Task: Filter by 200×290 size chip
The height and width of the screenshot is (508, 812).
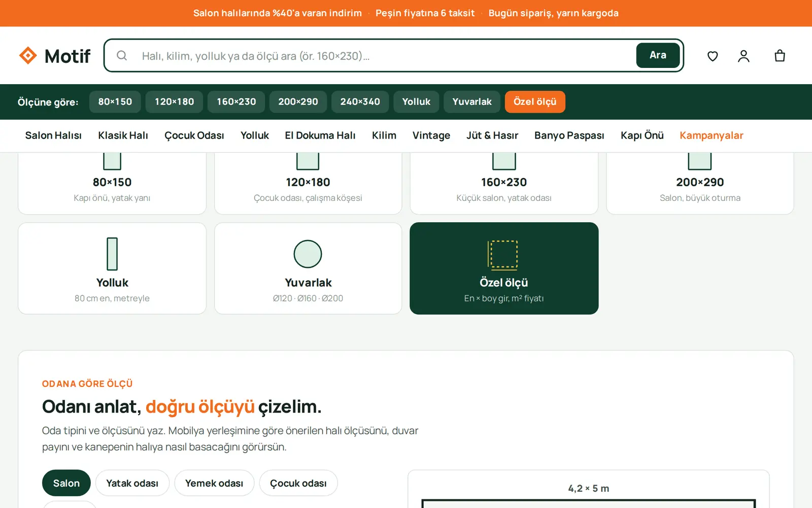Action: click(x=298, y=102)
